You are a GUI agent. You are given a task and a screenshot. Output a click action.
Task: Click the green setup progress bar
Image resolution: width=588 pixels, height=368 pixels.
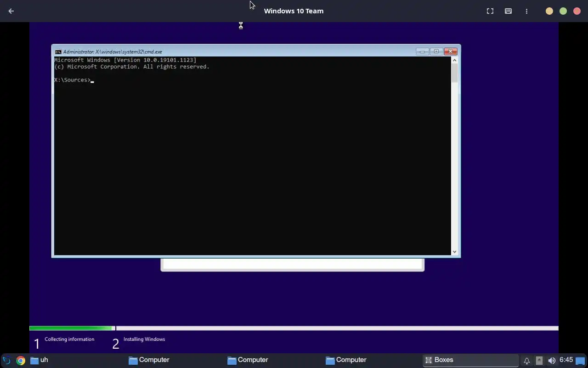click(x=71, y=328)
